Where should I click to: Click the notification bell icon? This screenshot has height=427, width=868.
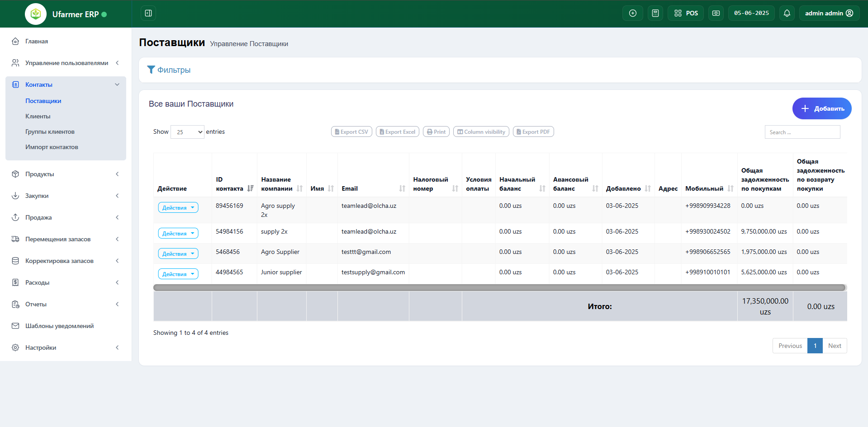[787, 13]
